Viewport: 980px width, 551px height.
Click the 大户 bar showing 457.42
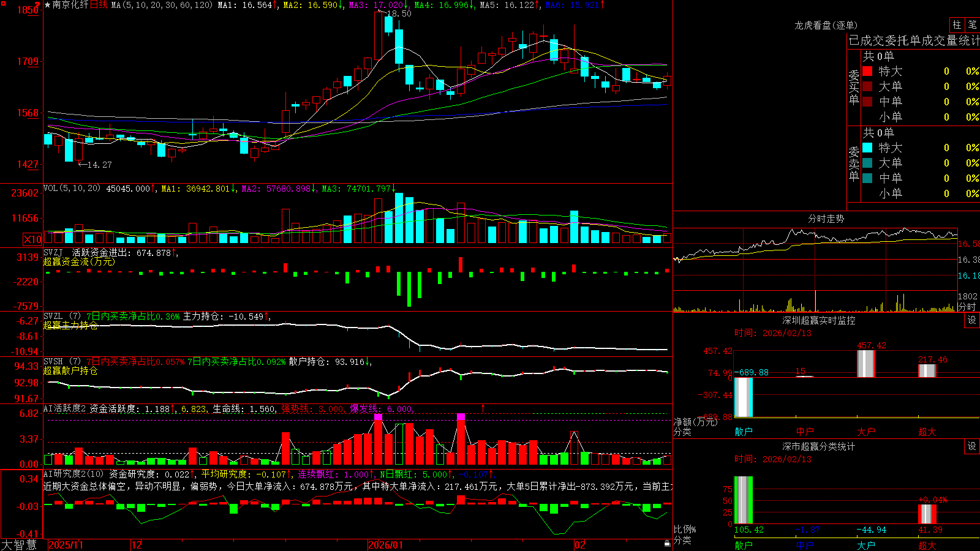tap(866, 364)
